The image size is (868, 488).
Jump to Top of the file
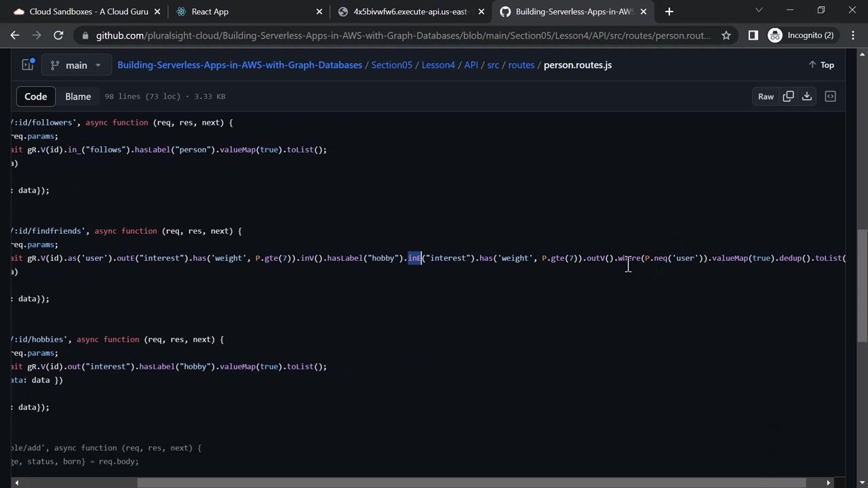(x=821, y=65)
